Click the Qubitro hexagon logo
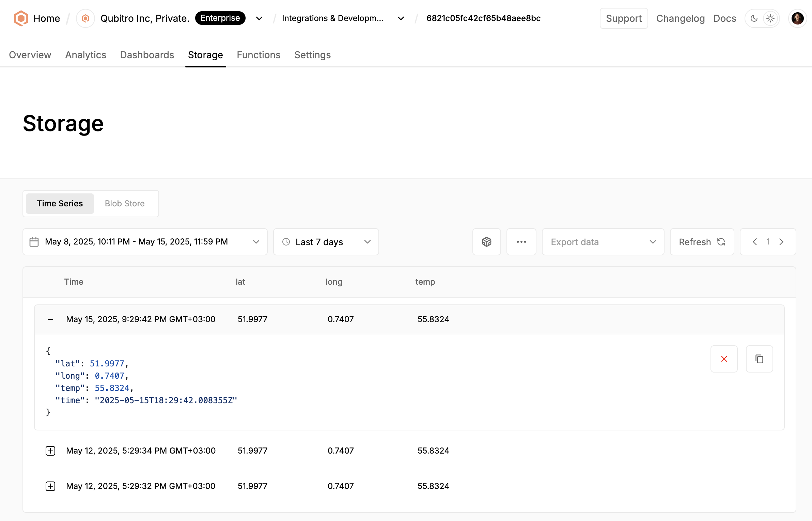Viewport: 812px width, 521px height. point(21,18)
